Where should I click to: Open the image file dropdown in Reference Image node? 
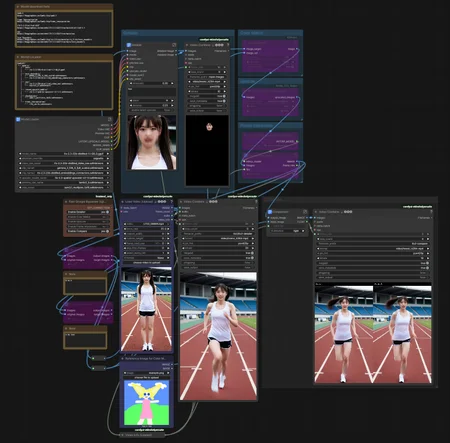click(147, 373)
